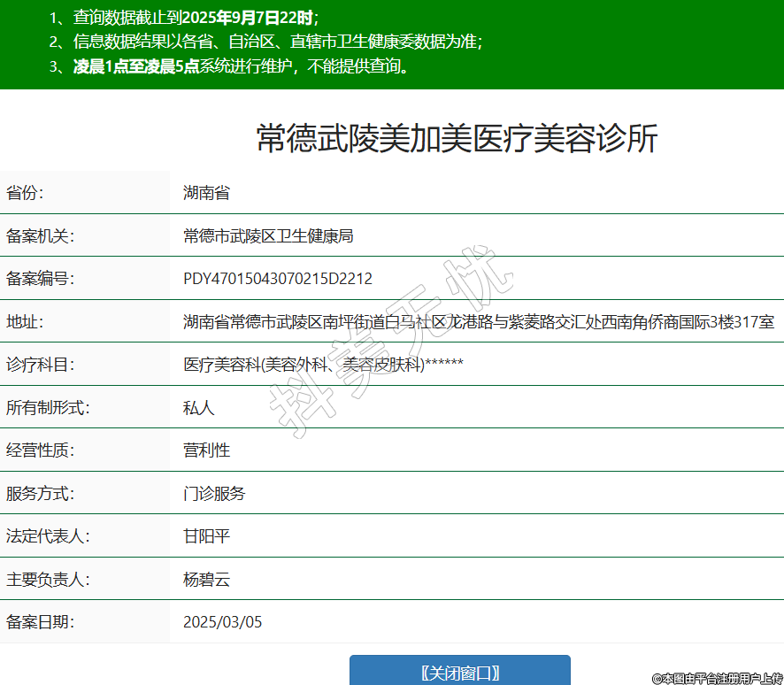
Task: Click the ownership value 私人
Action: (x=198, y=408)
